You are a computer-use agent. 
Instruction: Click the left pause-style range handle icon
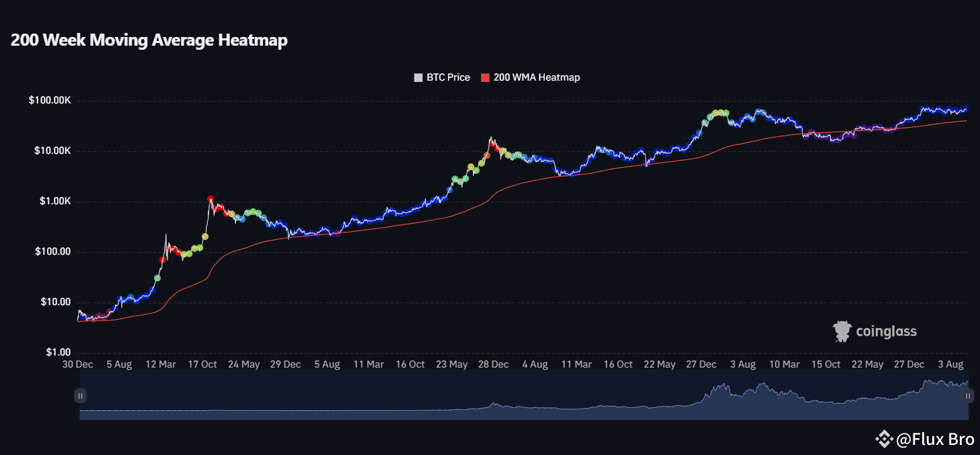[80, 395]
